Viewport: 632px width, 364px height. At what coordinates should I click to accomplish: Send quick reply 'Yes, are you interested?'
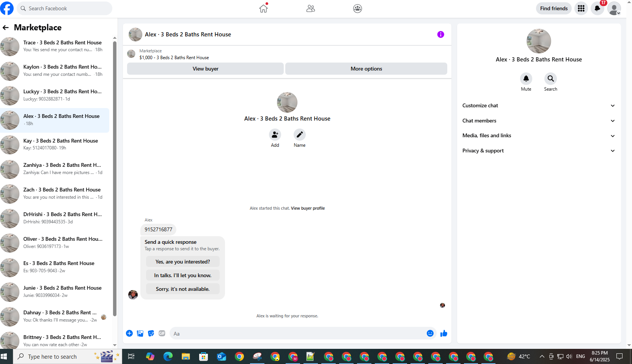182,262
